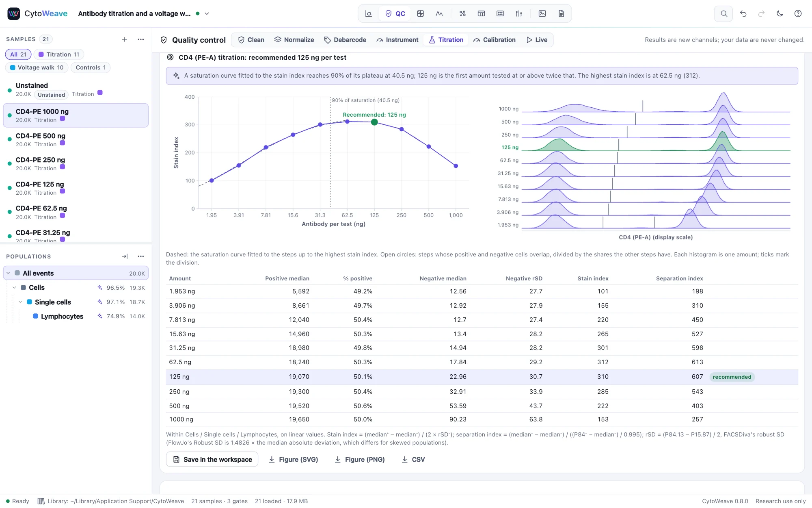This screenshot has height=508, width=812.
Task: Collapse the Single cells population node
Action: (x=20, y=302)
